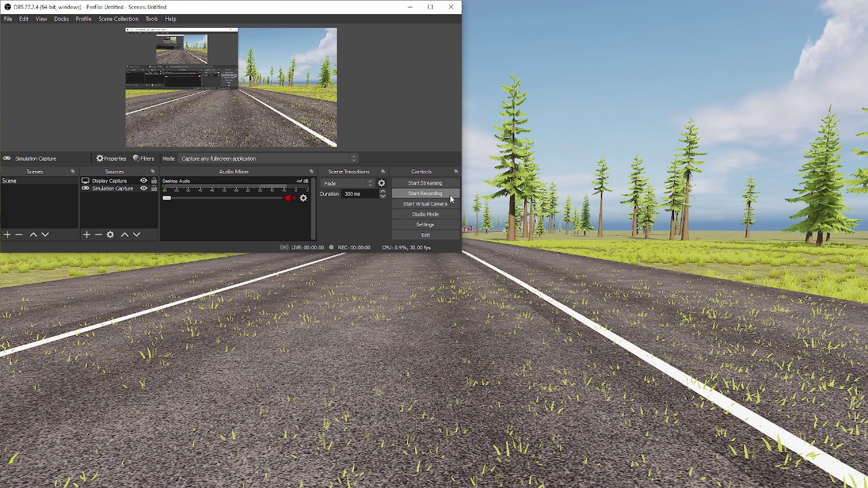Add a new scene with the plus icon
The height and width of the screenshot is (488, 868).
coord(7,234)
